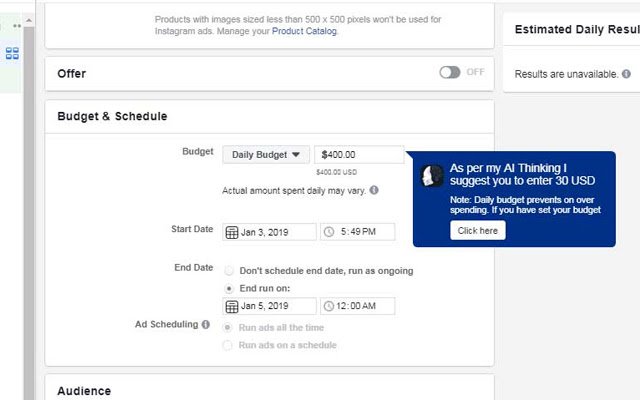This screenshot has height=400, width=640.
Task: Select Don't schedule end date radio option
Action: click(230, 271)
